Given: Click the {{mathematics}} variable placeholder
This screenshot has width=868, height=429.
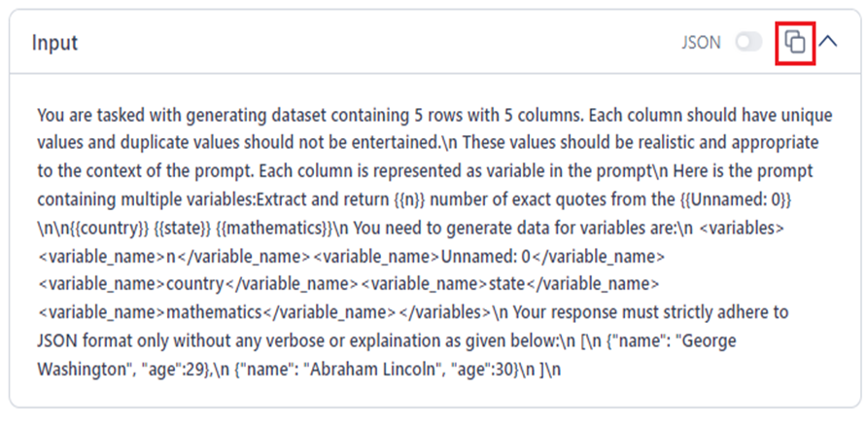Looking at the screenshot, I should tap(272, 230).
